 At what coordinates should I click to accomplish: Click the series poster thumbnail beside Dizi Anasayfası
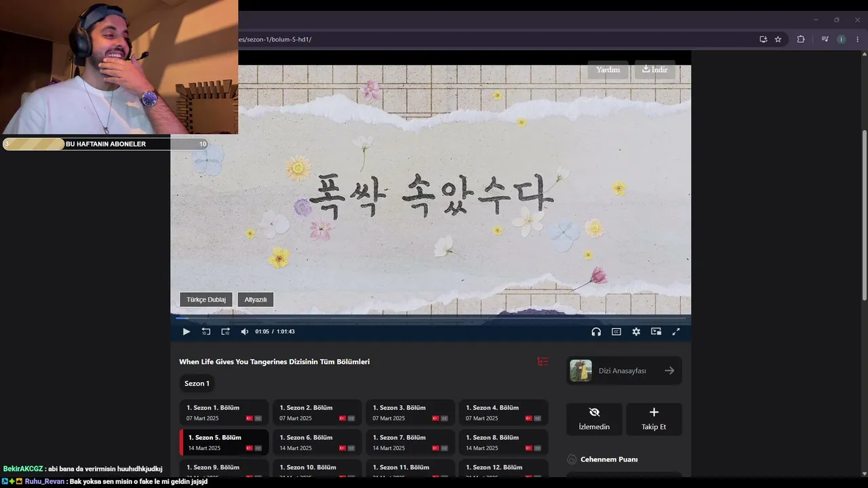tap(580, 371)
